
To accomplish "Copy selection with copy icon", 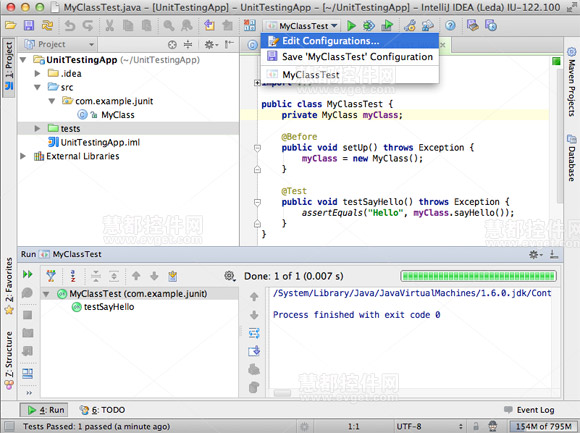I will click(128, 26).
